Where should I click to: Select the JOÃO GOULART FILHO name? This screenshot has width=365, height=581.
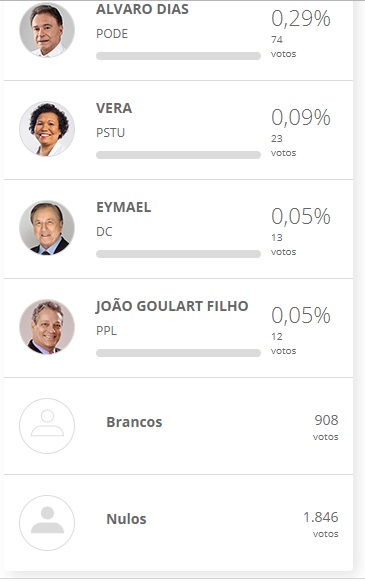[x=172, y=306]
